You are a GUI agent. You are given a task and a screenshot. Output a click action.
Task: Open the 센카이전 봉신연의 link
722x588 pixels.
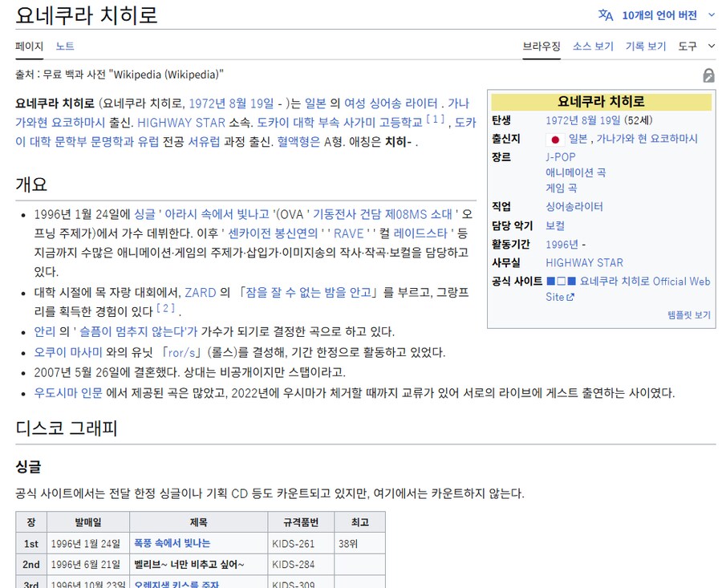tap(273, 233)
